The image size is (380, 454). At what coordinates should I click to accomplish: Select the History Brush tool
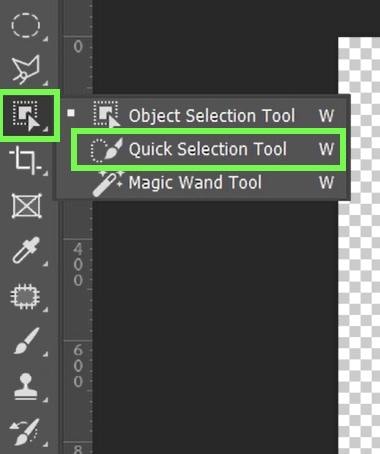pos(24,431)
